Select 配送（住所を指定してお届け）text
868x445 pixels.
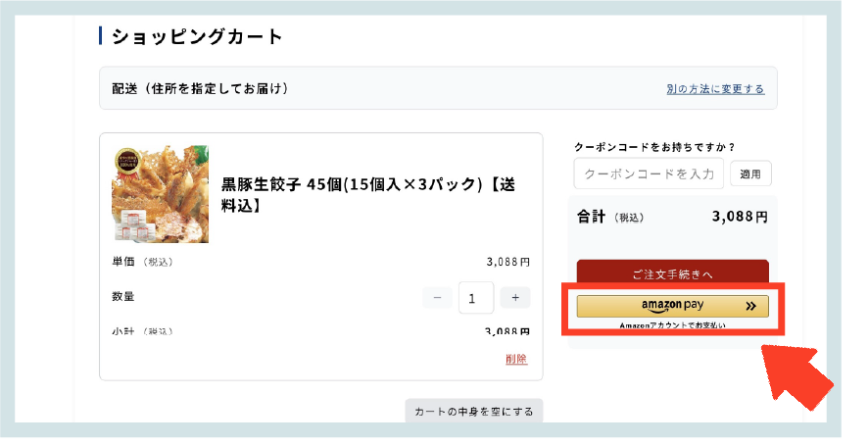tap(200, 88)
